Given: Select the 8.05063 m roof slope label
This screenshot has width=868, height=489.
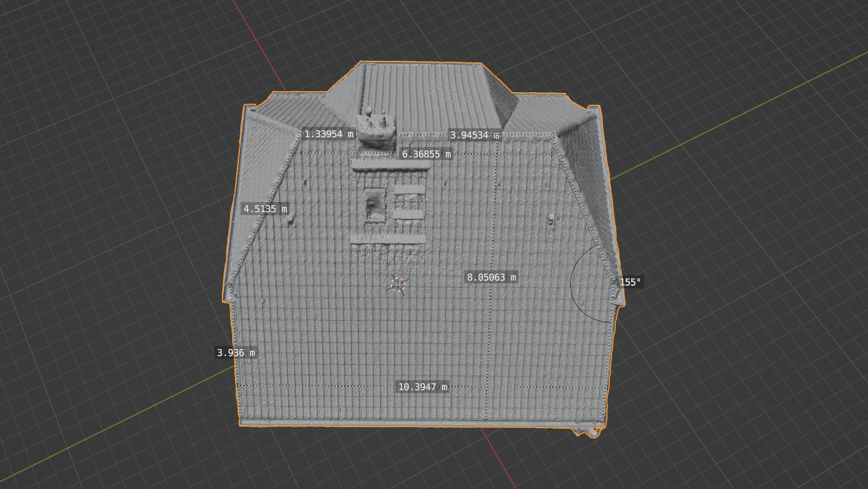Looking at the screenshot, I should point(492,277).
